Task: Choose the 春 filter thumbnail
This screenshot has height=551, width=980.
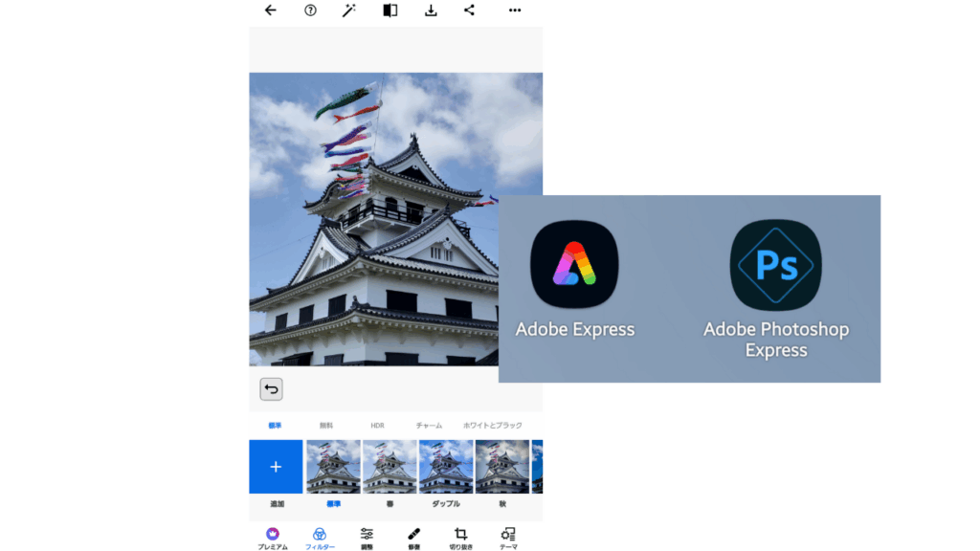Action: [390, 467]
